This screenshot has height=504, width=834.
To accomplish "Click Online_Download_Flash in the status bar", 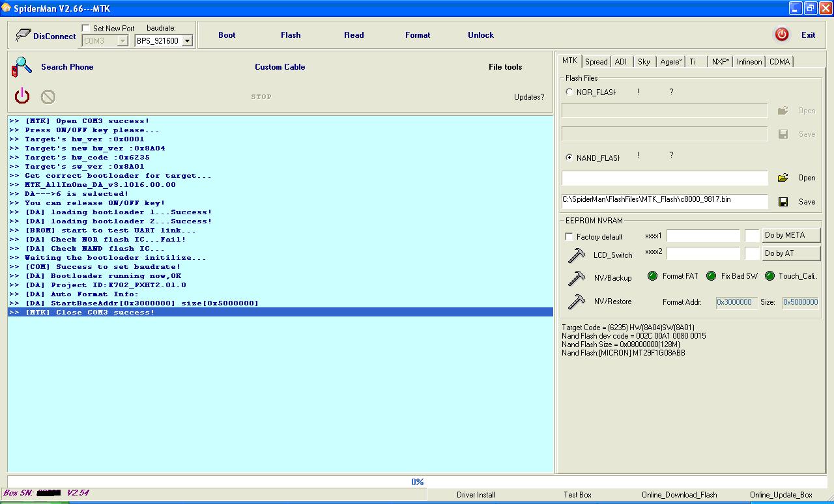I will pyautogui.click(x=679, y=495).
